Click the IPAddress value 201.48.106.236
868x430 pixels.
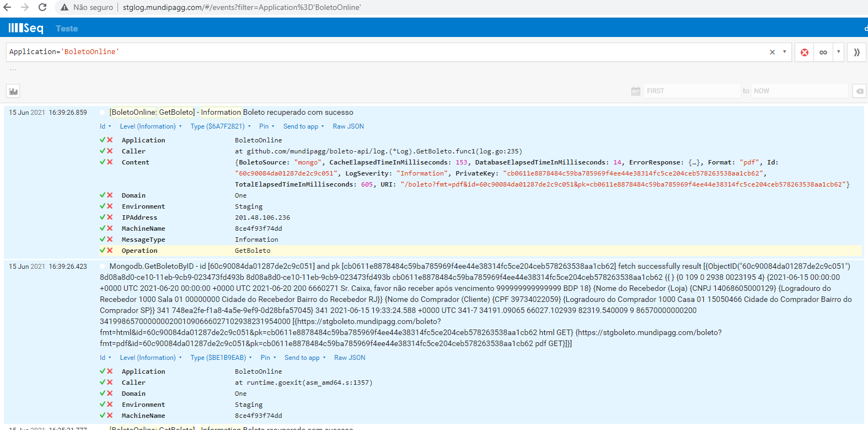click(262, 217)
